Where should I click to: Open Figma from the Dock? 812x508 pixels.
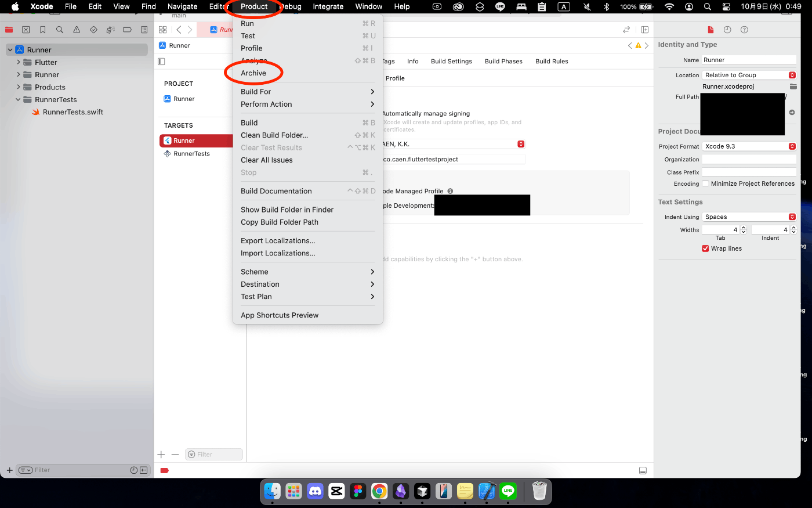click(x=358, y=491)
